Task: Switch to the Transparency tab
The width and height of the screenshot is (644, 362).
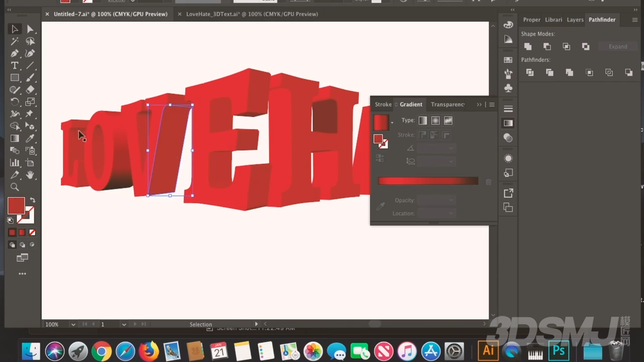Action: point(447,105)
